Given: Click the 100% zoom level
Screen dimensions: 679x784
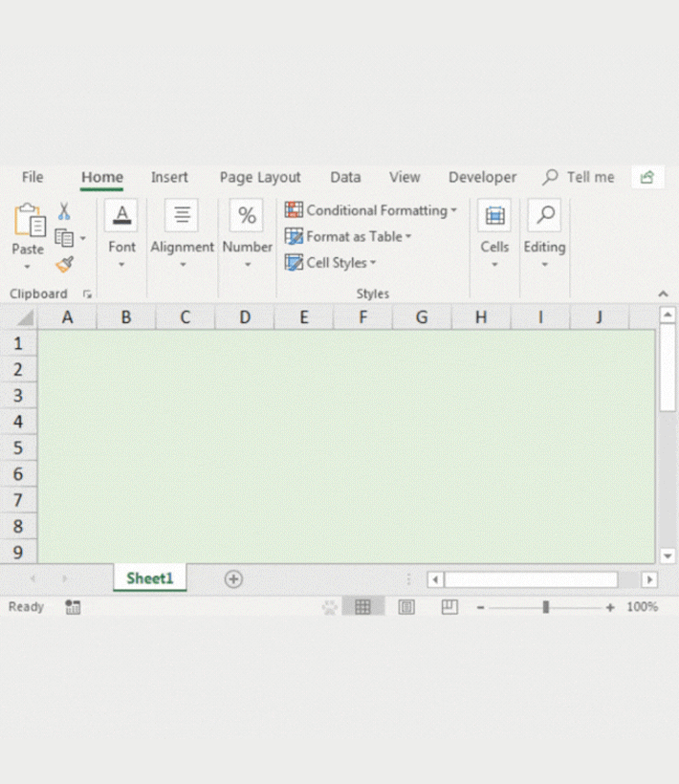Looking at the screenshot, I should tap(642, 607).
